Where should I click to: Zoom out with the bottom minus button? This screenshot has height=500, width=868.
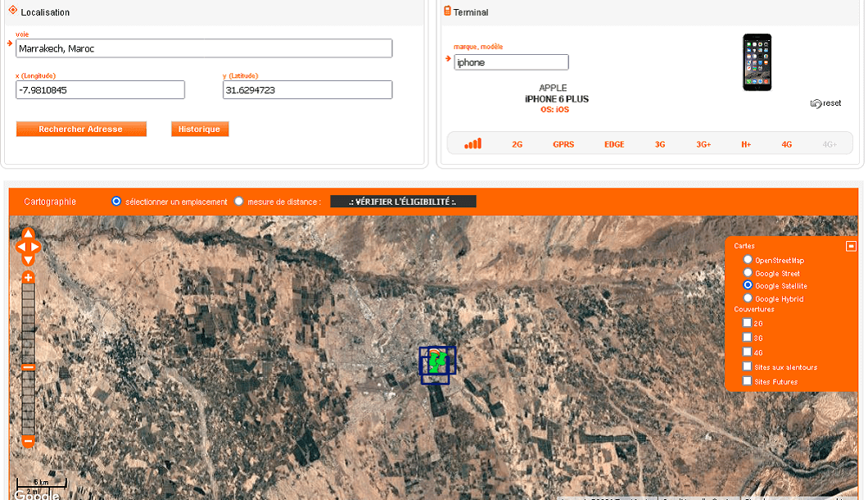pos(28,441)
